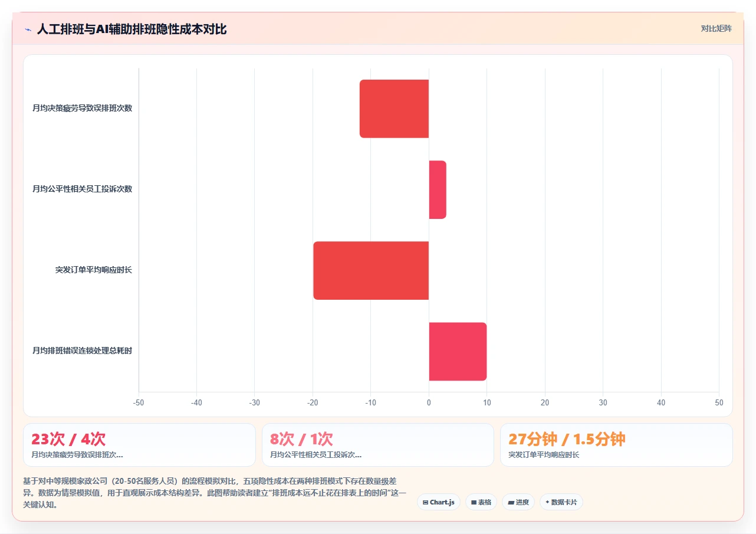
Task: Select the Chart.js tag
Action: pos(438,502)
